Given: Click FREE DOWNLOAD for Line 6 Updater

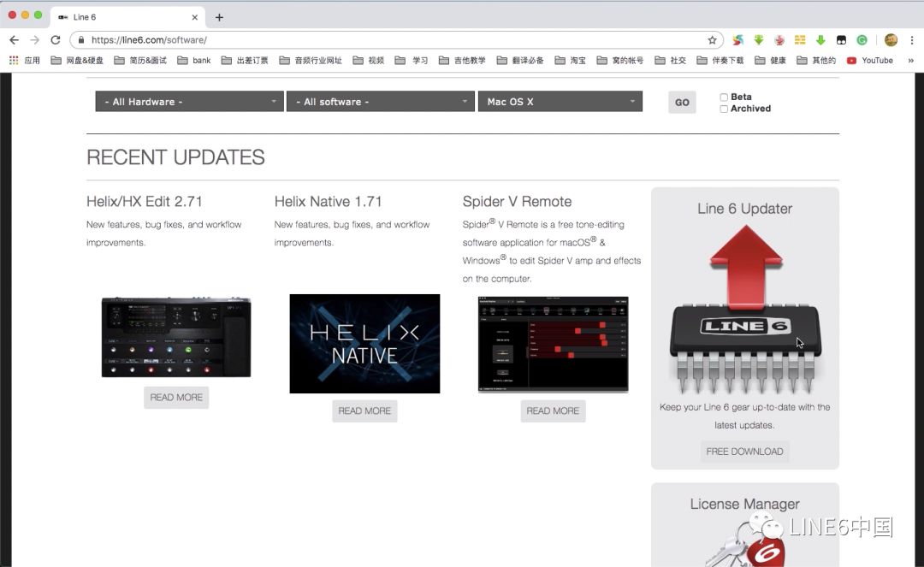Looking at the screenshot, I should tap(745, 452).
